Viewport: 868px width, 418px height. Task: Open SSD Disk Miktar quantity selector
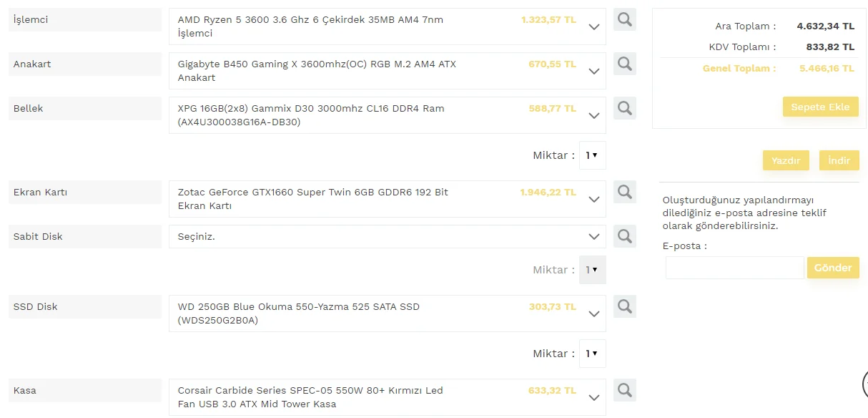click(x=592, y=354)
